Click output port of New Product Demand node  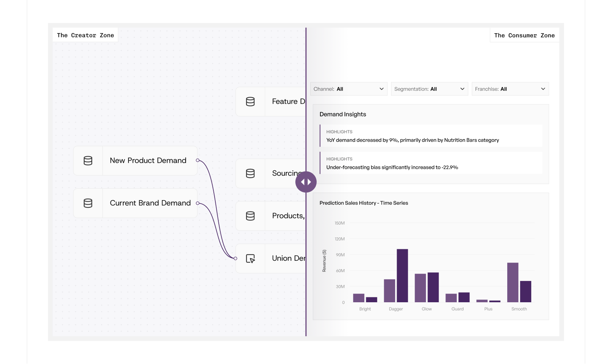(x=197, y=160)
